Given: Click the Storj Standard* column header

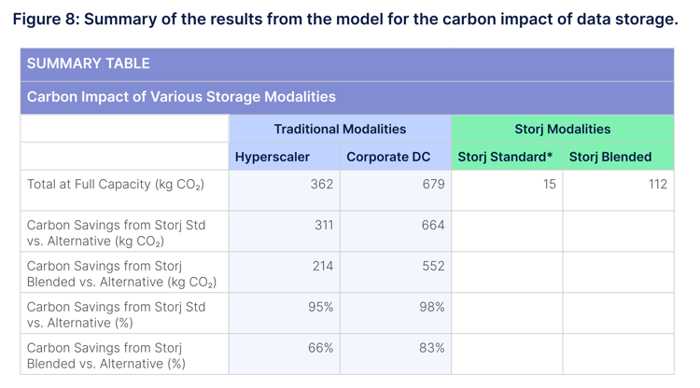Looking at the screenshot, I should (x=505, y=157).
